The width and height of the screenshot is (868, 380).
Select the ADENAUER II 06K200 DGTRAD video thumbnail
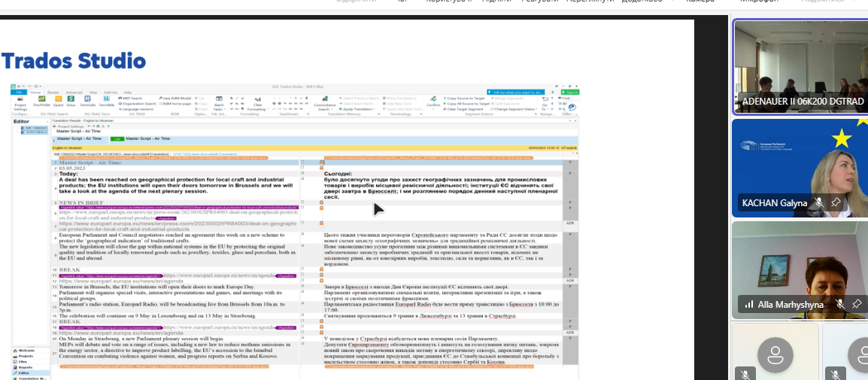(800, 67)
